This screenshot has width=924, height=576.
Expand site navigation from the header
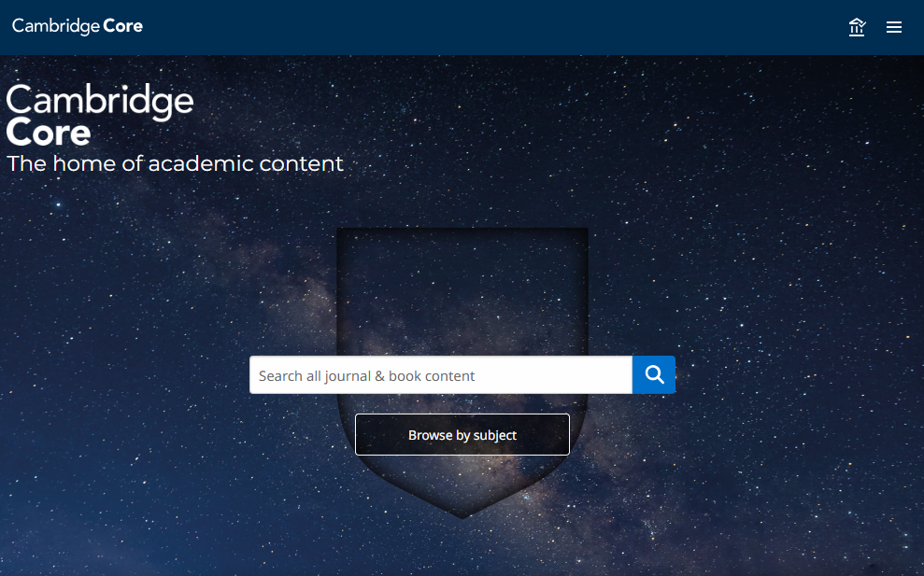point(894,27)
